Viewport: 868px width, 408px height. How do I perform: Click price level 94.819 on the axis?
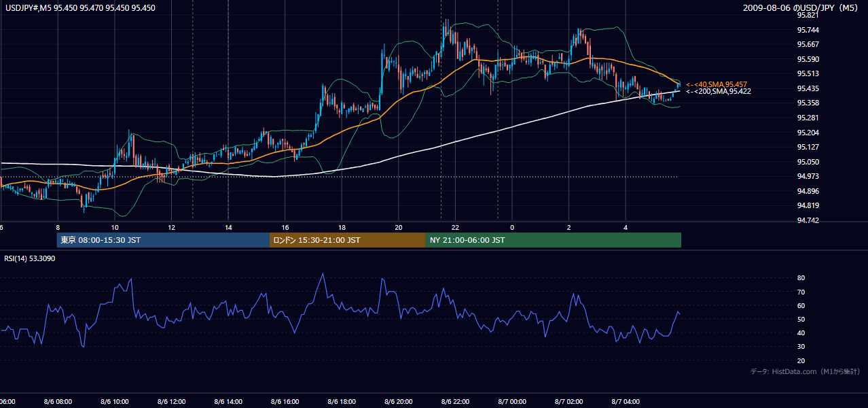point(808,205)
